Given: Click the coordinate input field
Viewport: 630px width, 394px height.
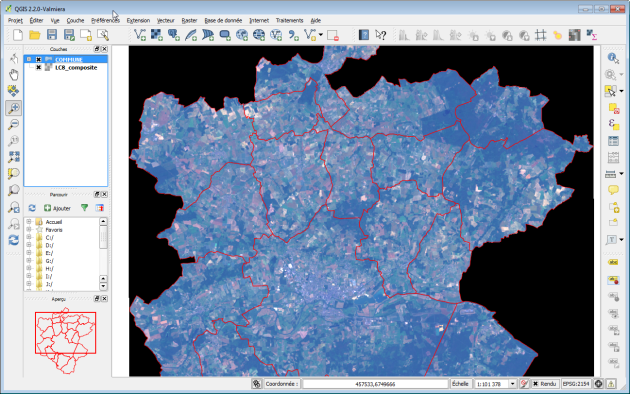Looking at the screenshot, I should [x=375, y=384].
